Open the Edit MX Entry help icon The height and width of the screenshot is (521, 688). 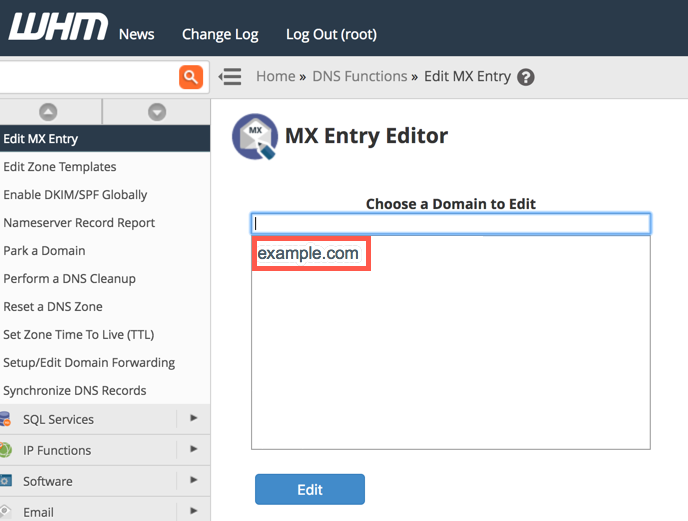point(526,77)
